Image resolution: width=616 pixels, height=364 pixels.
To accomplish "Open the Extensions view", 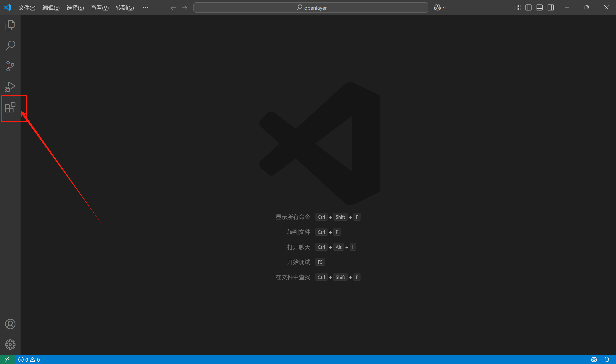I will point(10,108).
